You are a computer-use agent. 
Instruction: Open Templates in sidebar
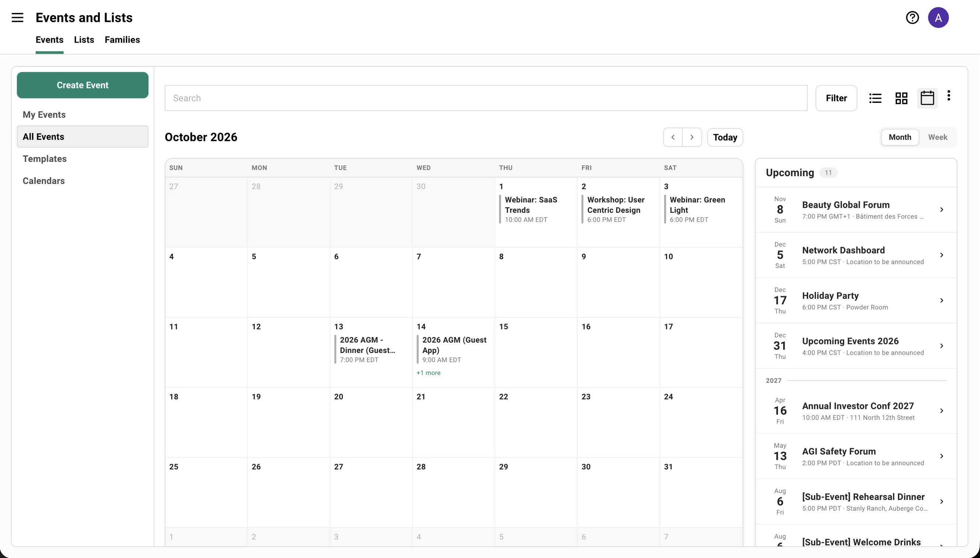click(x=83, y=159)
